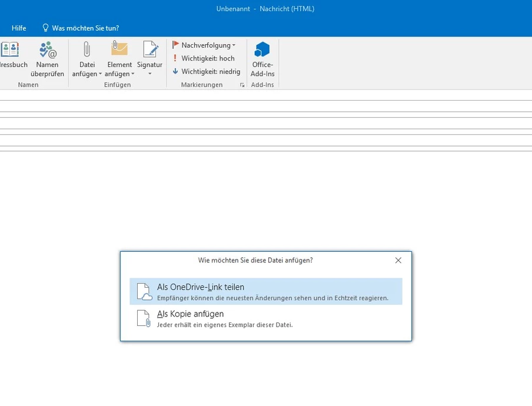Open the Hilfe tab
Screen dimensions: 532x406
(19, 28)
